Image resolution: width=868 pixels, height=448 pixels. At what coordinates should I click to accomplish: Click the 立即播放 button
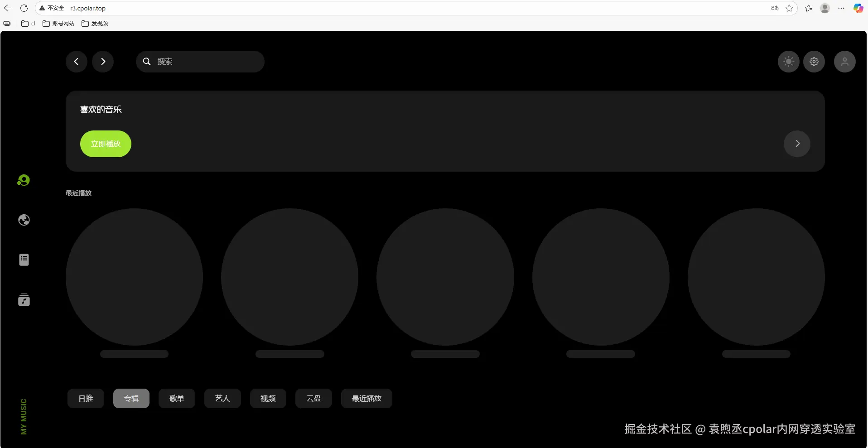click(105, 144)
